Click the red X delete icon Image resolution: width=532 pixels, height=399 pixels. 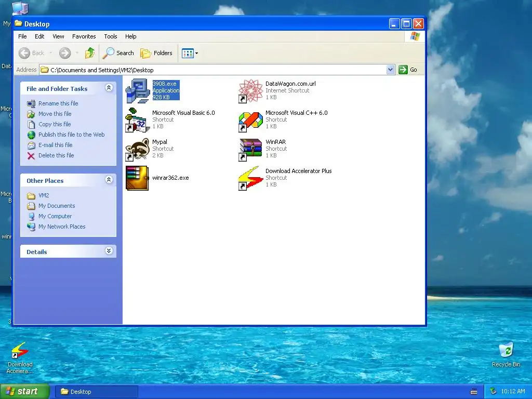[31, 156]
